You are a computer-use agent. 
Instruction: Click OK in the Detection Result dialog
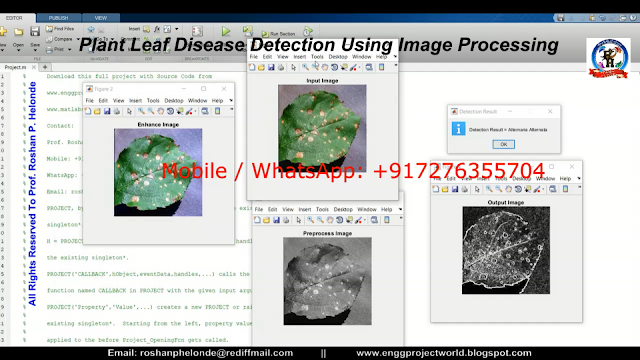(503, 144)
